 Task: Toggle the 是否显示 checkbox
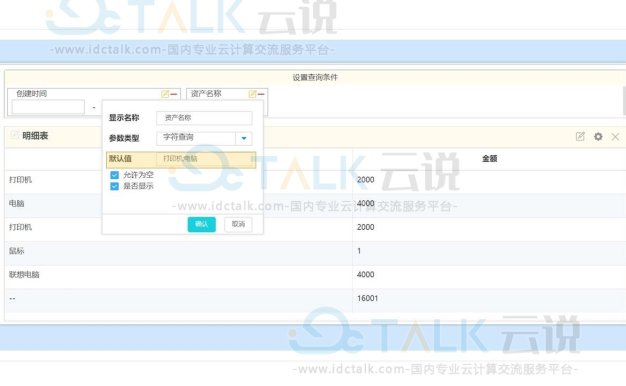tap(115, 186)
